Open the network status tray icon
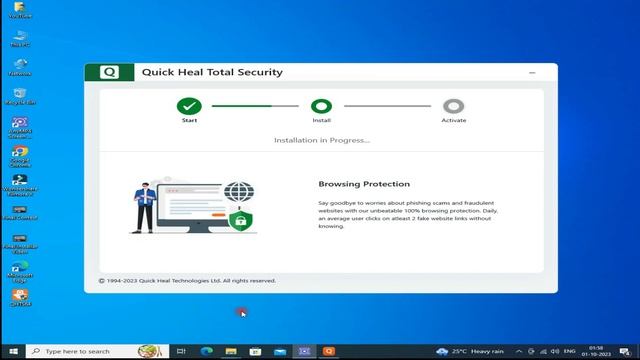The height and width of the screenshot is (360, 640). [x=543, y=351]
